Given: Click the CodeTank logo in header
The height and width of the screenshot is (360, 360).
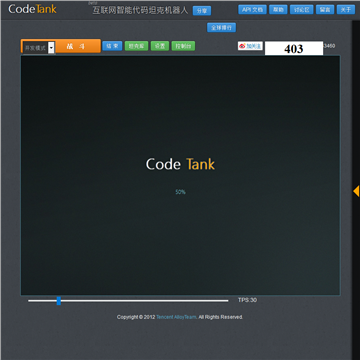Looking at the screenshot, I should pyautogui.click(x=32, y=9).
